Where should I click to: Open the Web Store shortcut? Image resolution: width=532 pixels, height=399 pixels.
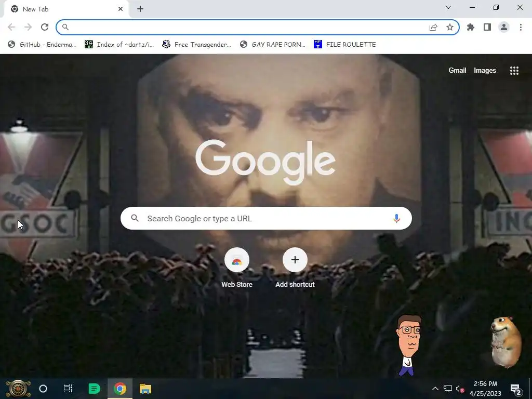(x=237, y=268)
